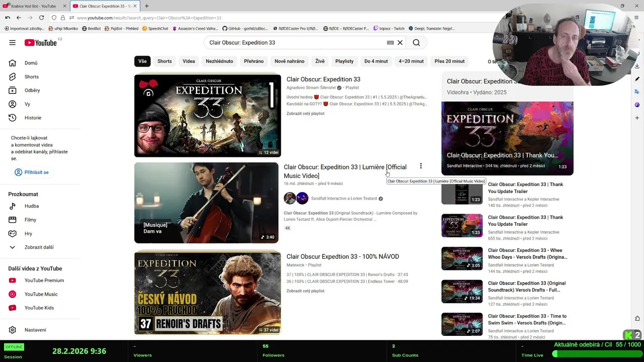644x362 pixels.
Task: Close the Krabice Vod Bot tab
Action: click(x=64, y=6)
